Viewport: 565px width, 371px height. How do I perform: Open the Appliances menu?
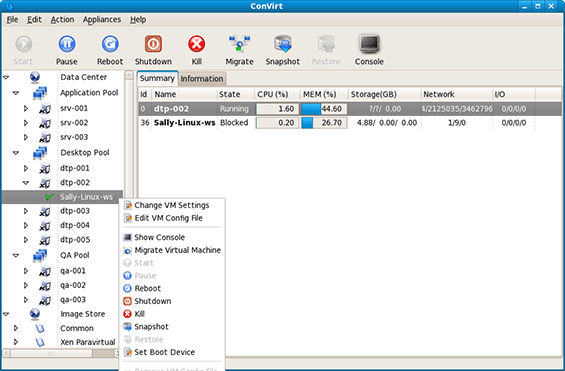coord(102,20)
